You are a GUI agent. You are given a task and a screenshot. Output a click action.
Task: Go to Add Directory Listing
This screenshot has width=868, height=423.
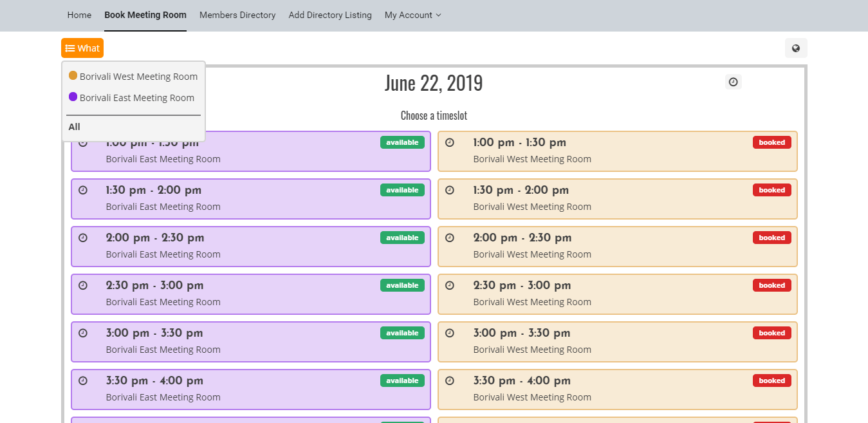330,15
